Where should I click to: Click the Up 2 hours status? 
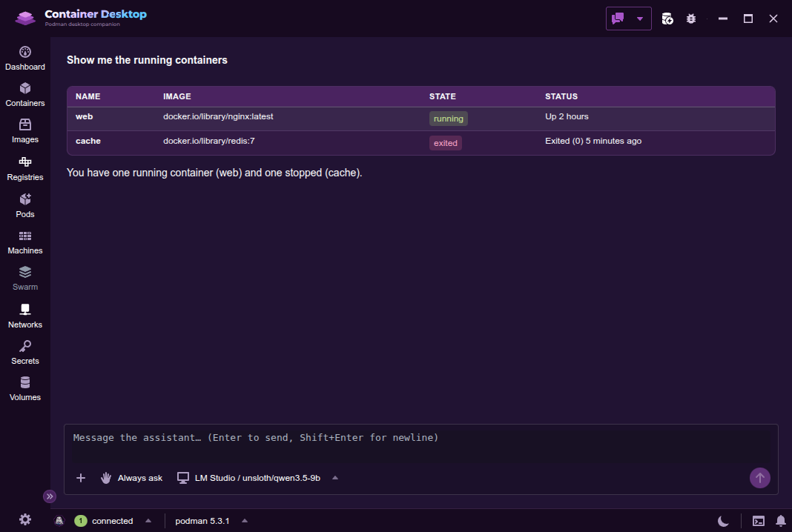click(567, 116)
